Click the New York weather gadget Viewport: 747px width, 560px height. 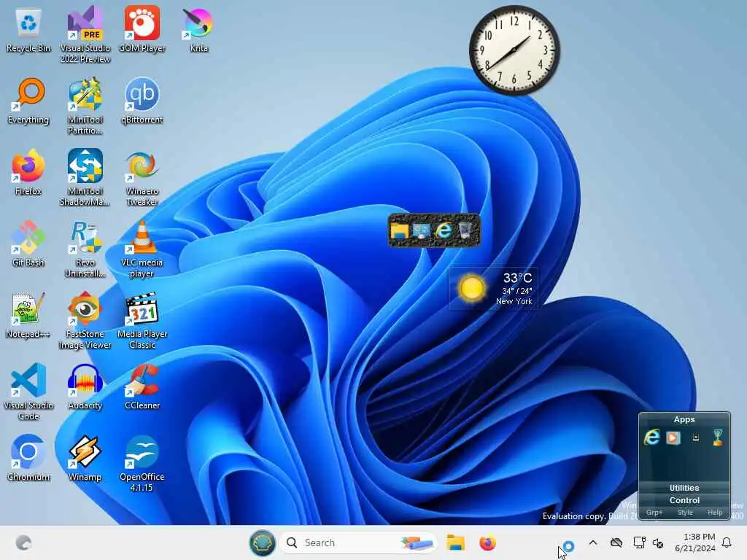[x=494, y=289]
